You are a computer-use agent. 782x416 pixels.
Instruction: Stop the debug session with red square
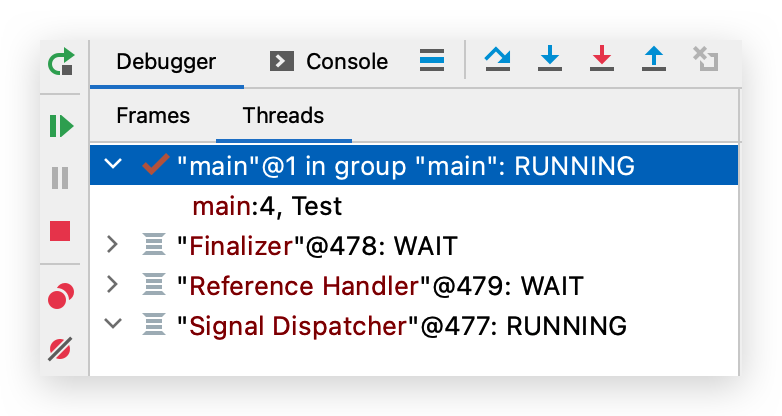pyautogui.click(x=61, y=232)
